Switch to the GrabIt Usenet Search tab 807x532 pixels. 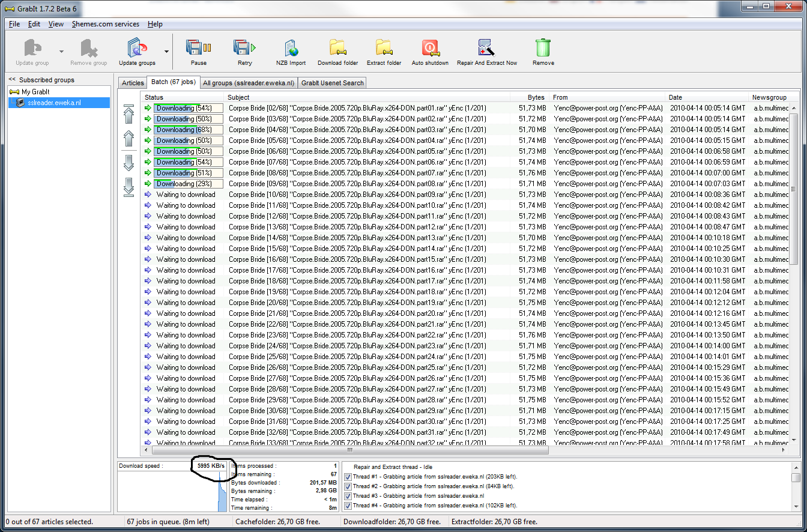(333, 83)
